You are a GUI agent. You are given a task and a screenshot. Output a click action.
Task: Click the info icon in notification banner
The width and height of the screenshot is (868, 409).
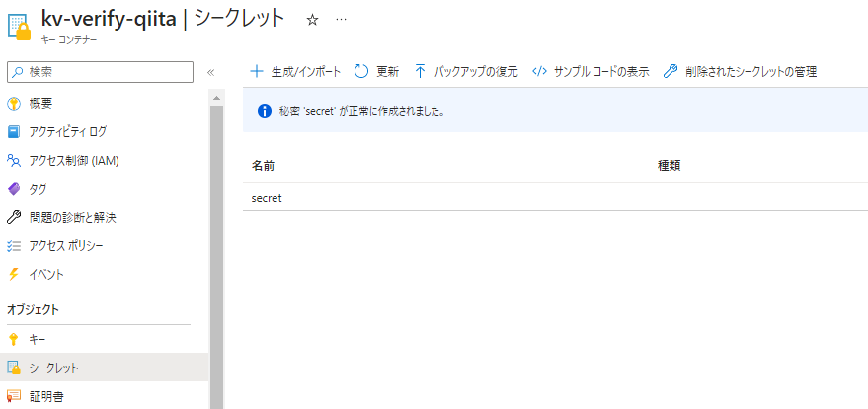[265, 111]
